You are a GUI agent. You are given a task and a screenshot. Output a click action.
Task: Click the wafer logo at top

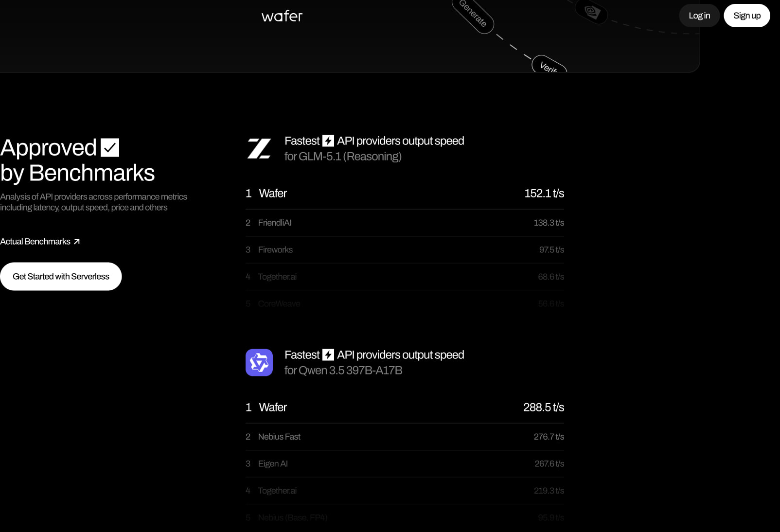point(282,16)
